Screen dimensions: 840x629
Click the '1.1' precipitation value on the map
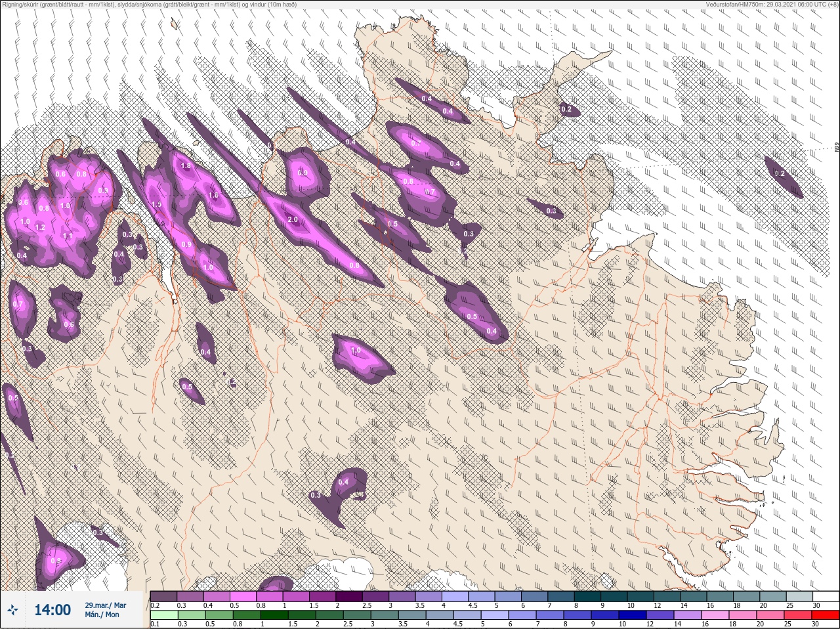coord(68,236)
